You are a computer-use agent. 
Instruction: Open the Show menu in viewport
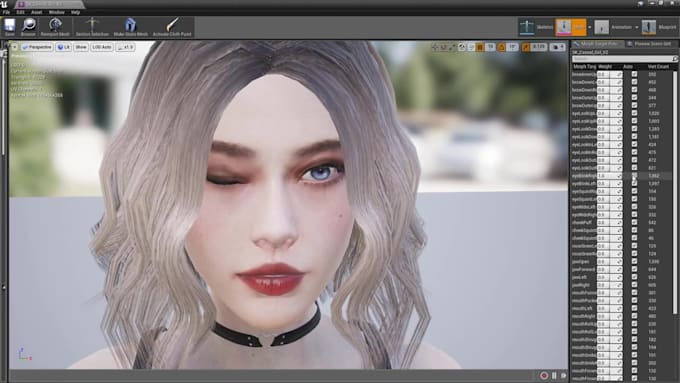tap(81, 47)
